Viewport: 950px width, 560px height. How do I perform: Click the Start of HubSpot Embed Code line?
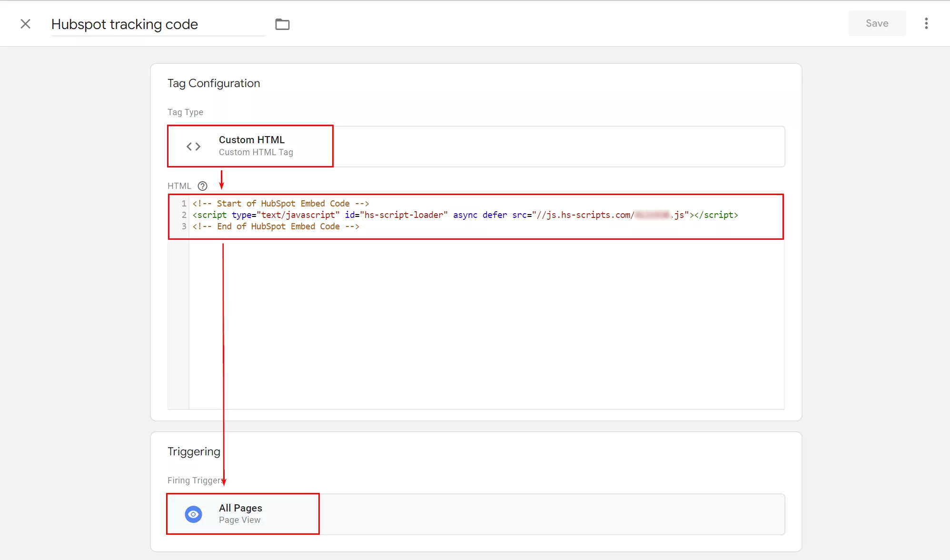click(x=281, y=204)
